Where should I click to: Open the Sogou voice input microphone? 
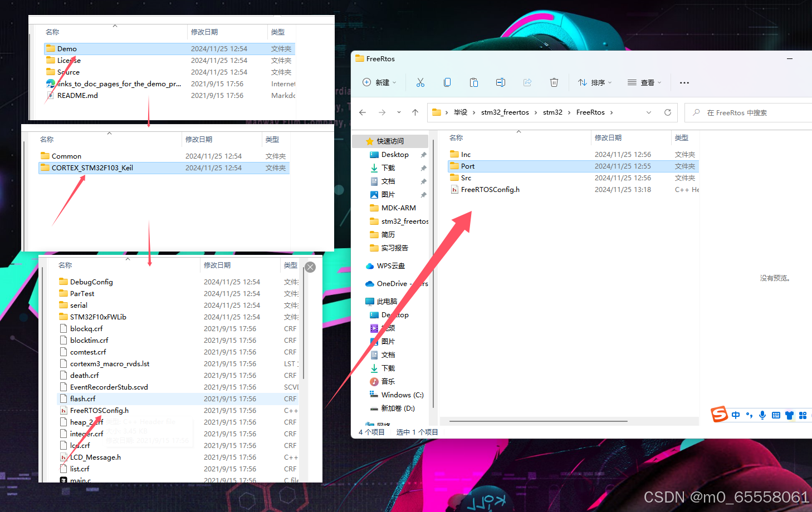(762, 415)
